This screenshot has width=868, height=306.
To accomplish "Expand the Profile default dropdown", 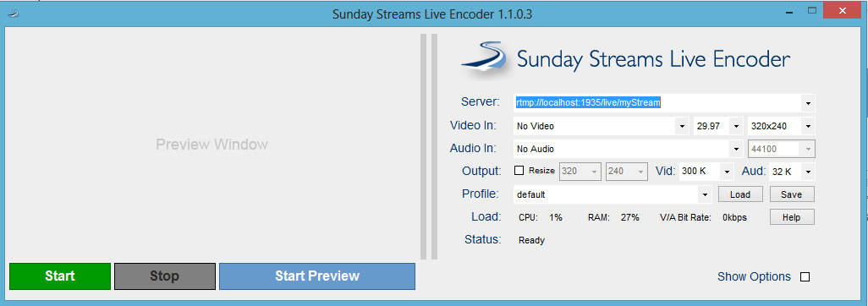I will (705, 194).
